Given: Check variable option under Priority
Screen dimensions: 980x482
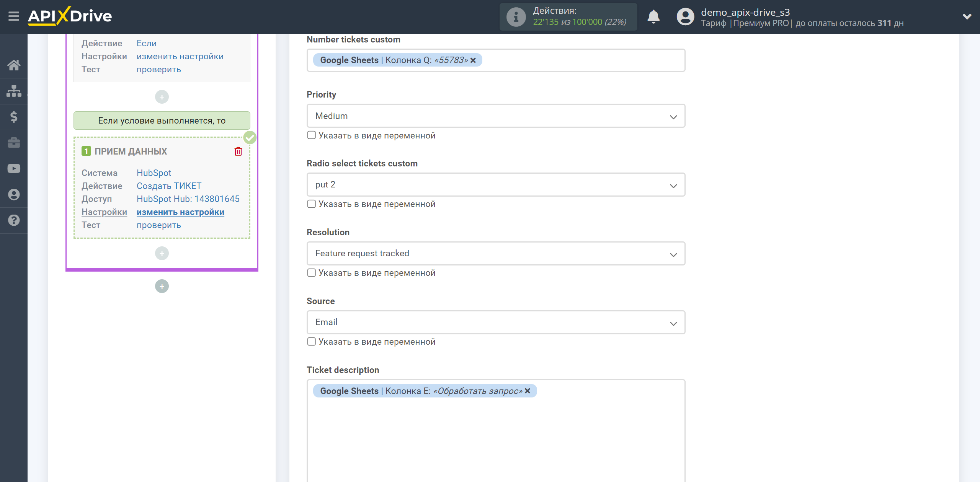Looking at the screenshot, I should pos(312,135).
